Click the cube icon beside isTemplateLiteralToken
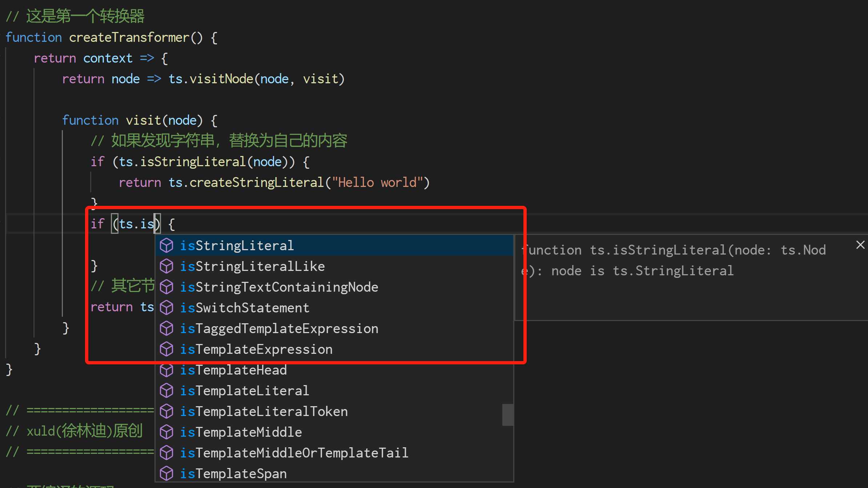Image resolution: width=868 pixels, height=488 pixels. tap(166, 411)
